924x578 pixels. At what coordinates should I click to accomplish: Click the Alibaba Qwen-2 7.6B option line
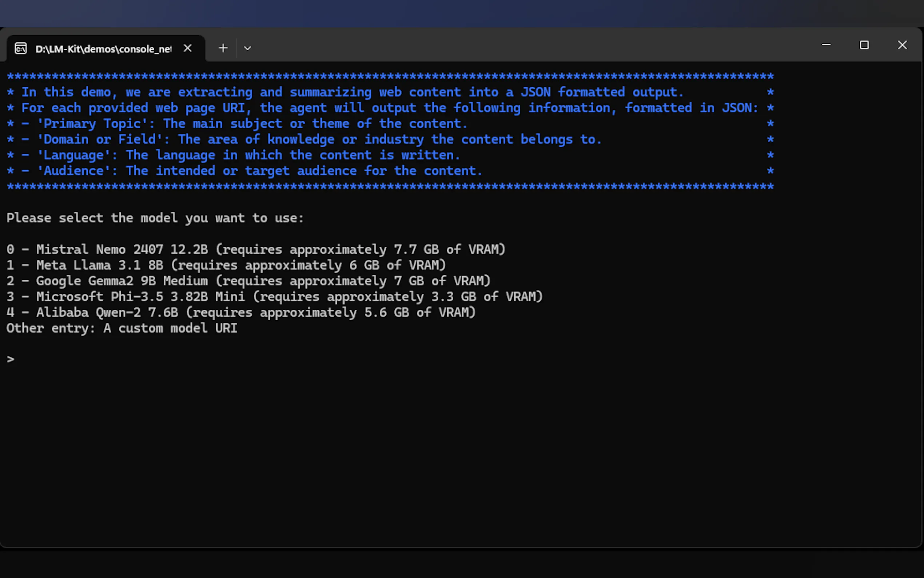[x=241, y=313]
